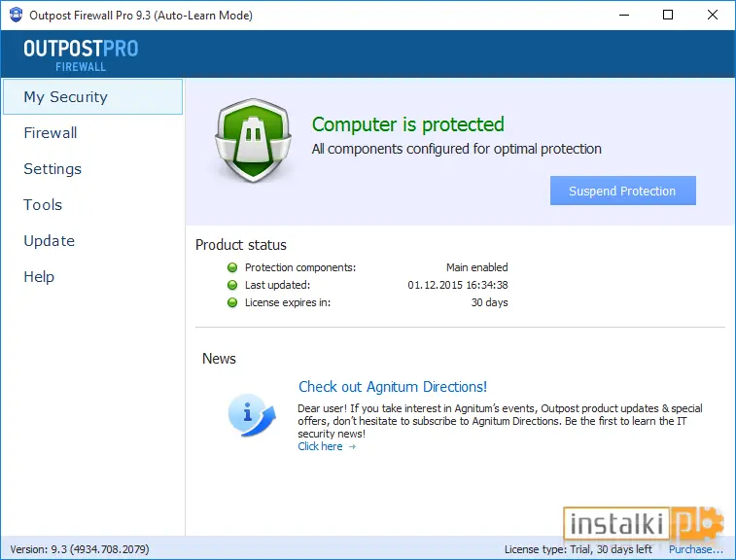Click the Product status heading
Image resolution: width=736 pixels, height=560 pixels.
[x=241, y=245]
